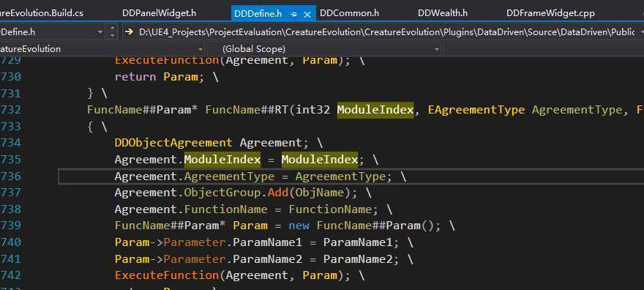Screen dimensions: 644x290
Task: Click the right-hand ModuleIndex on line 735
Action: (x=320, y=159)
